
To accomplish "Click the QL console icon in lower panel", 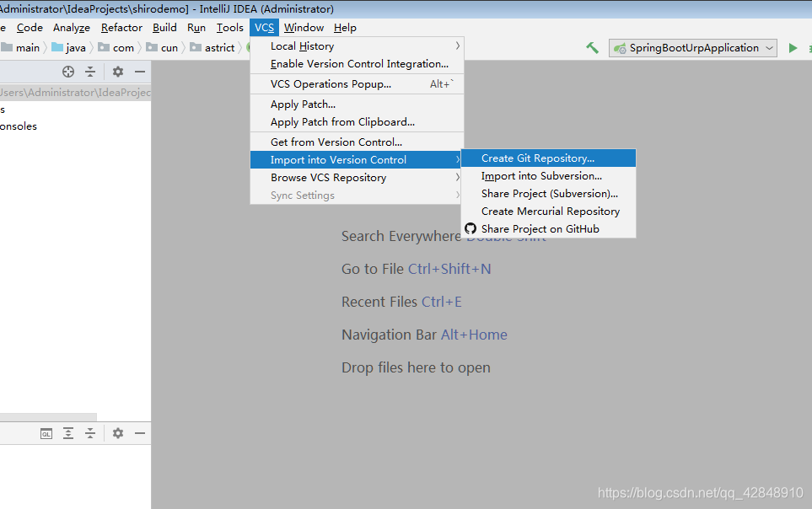I will tap(46, 433).
